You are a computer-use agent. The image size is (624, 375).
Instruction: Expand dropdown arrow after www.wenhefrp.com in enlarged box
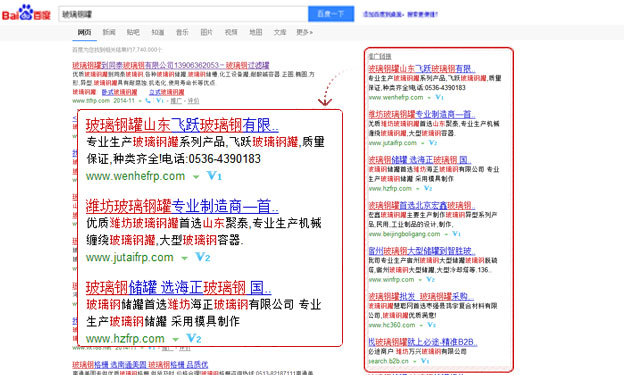point(196,177)
